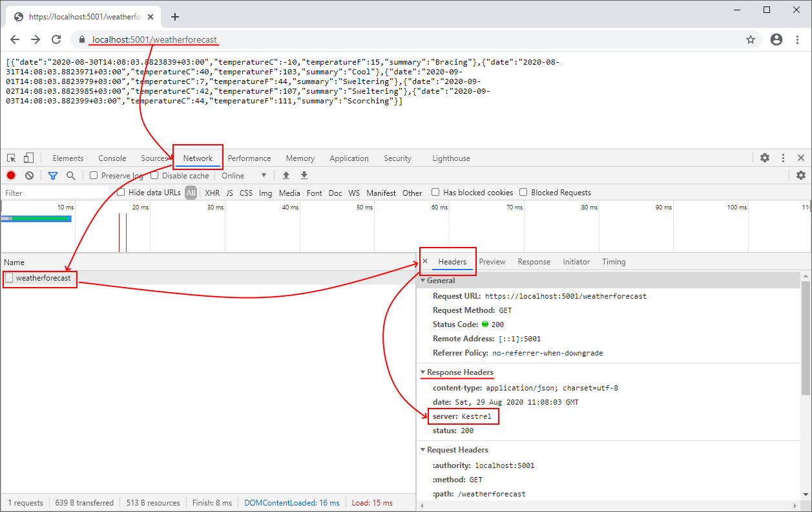This screenshot has width=812, height=512.
Task: Check Has blocked cookies
Action: coord(435,192)
